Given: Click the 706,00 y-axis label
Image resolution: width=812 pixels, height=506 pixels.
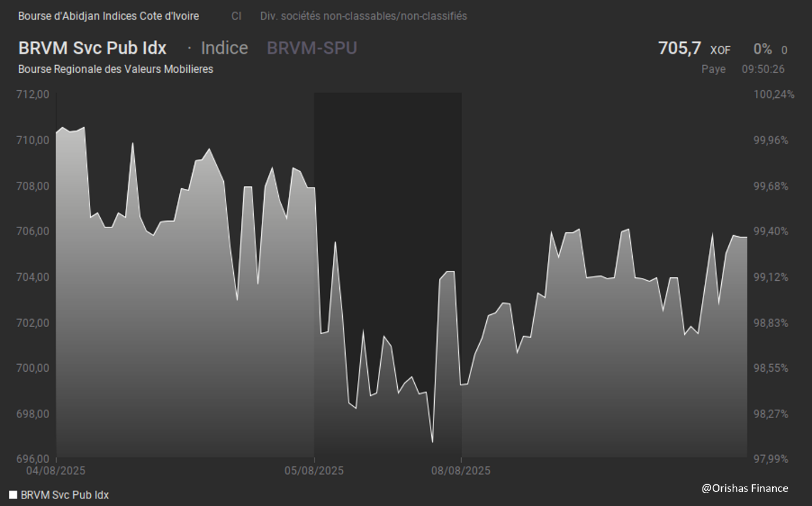Looking at the screenshot, I should pos(34,231).
